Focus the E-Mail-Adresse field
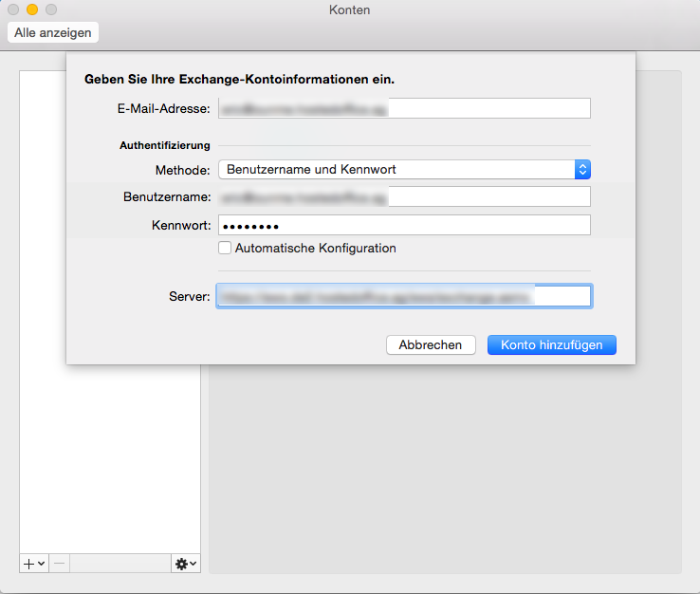700x594 pixels. click(404, 108)
